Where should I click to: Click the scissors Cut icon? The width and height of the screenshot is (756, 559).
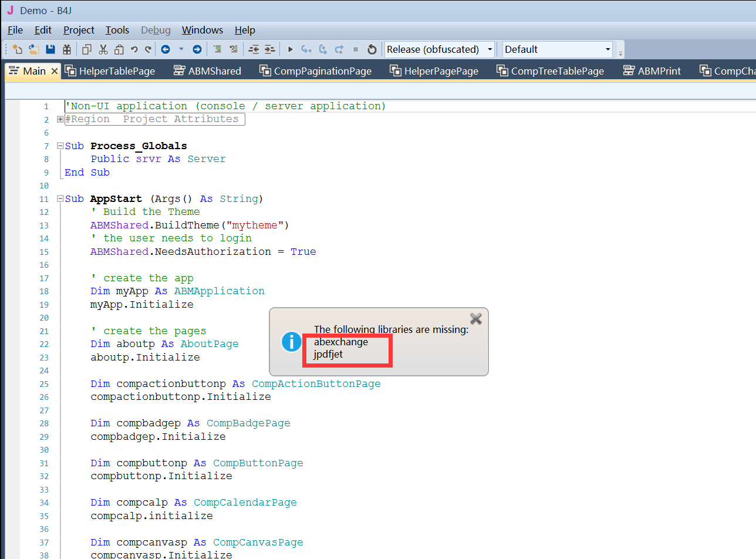(103, 49)
